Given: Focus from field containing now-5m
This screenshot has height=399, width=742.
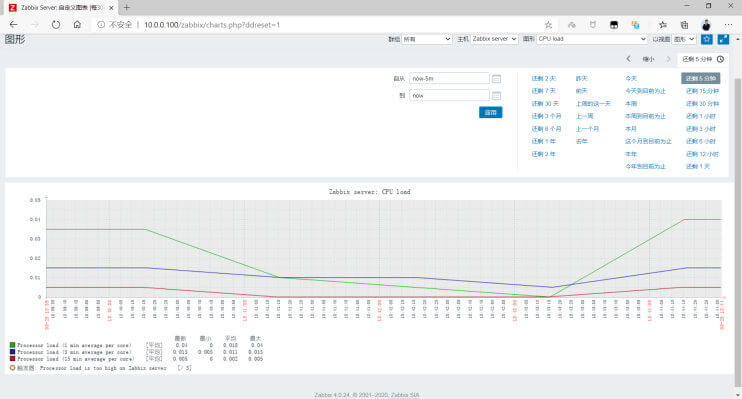Looking at the screenshot, I should point(449,79).
